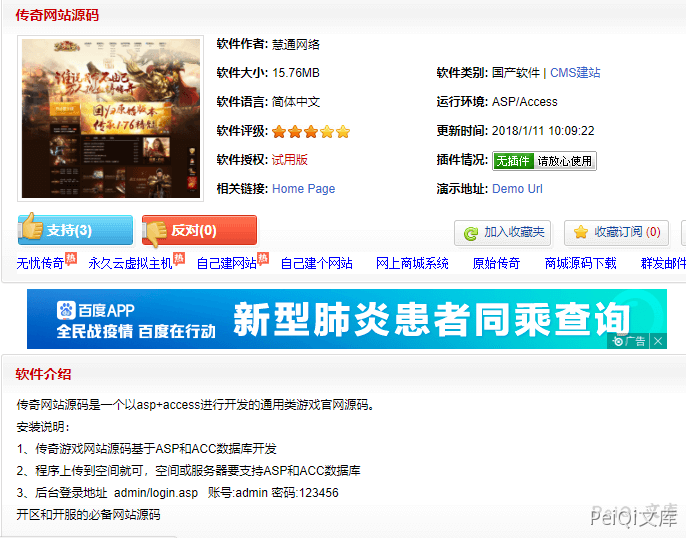The width and height of the screenshot is (686, 538).
Task: Click the five-star software rating
Action: [310, 131]
